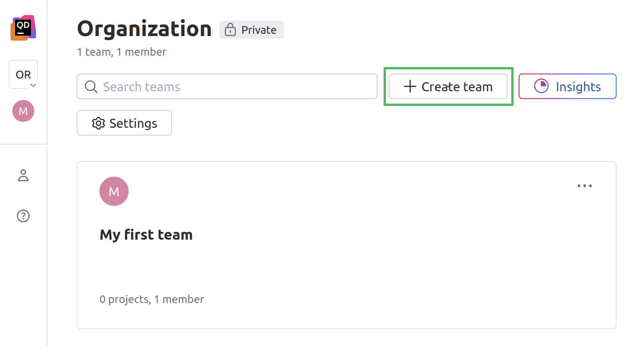Open the My first team page
The image size is (644, 346).
coord(146,234)
